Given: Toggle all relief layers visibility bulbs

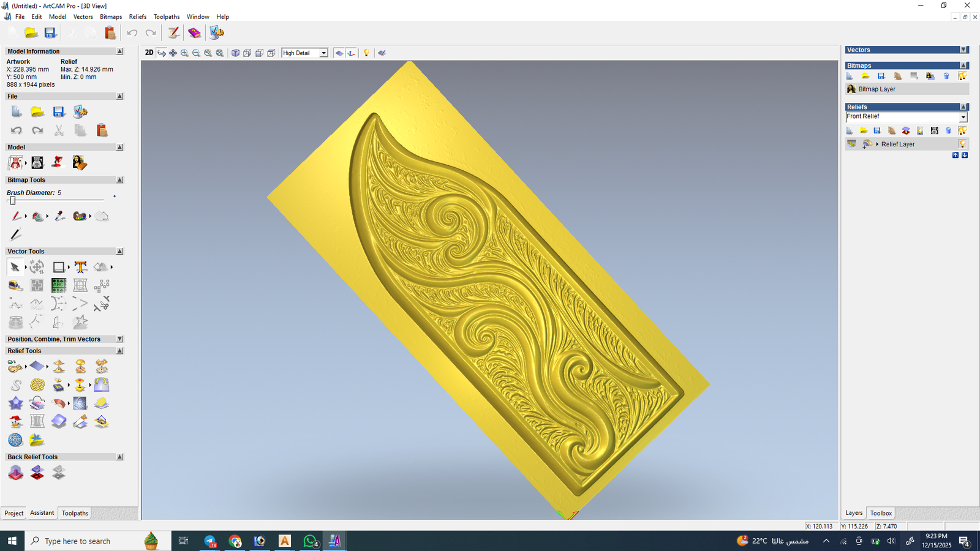Looking at the screenshot, I should [962, 131].
